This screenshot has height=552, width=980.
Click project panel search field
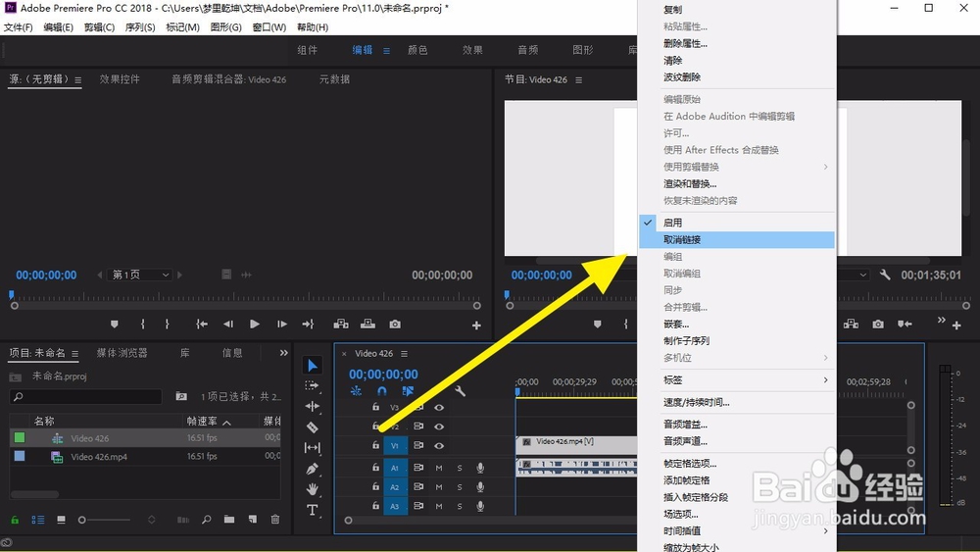86,396
